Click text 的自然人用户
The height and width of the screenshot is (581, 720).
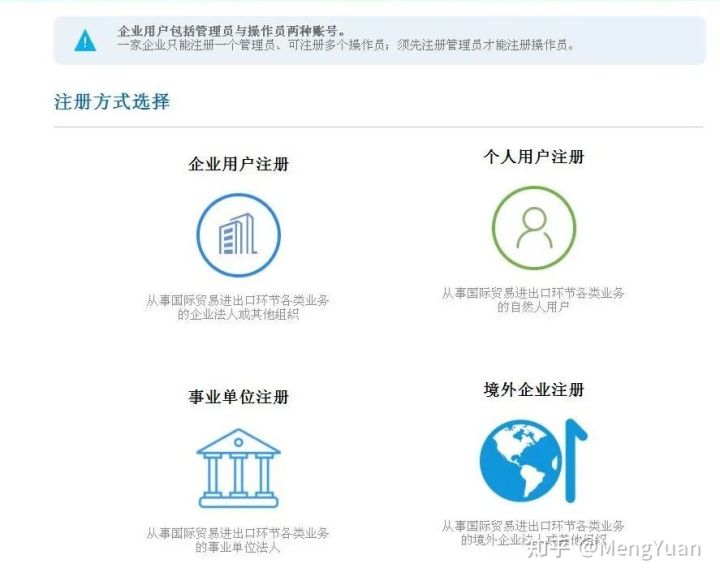[x=533, y=307]
